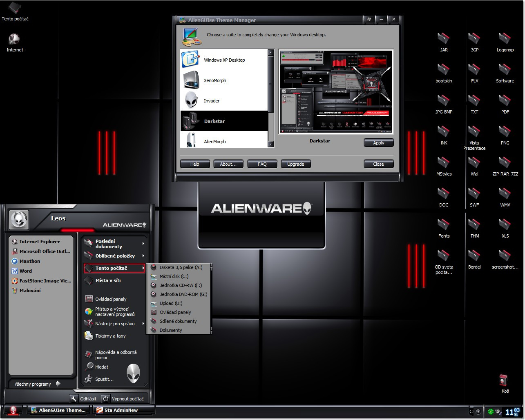Open the FLV desktop folder
The width and height of the screenshot is (525, 420).
474,73
